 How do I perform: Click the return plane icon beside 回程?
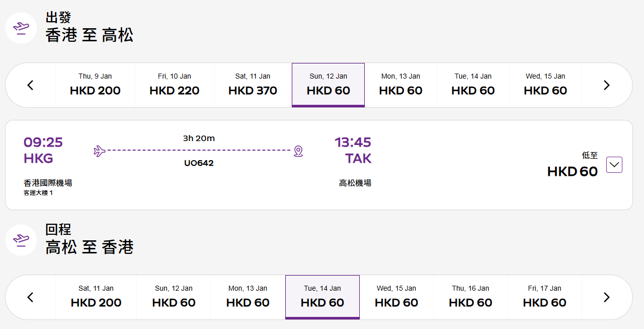click(21, 240)
